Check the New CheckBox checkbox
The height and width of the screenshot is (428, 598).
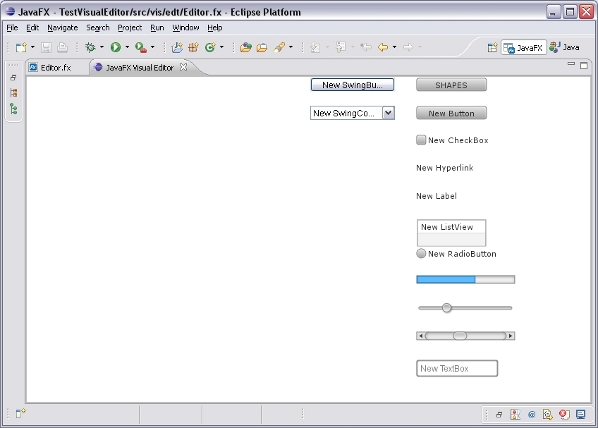coord(421,140)
